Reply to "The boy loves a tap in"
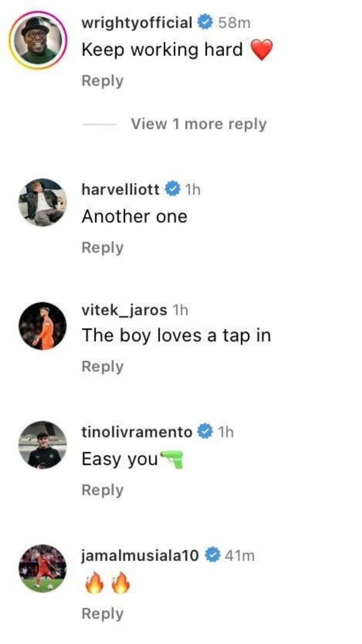The width and height of the screenshot is (362, 644). 103,367
